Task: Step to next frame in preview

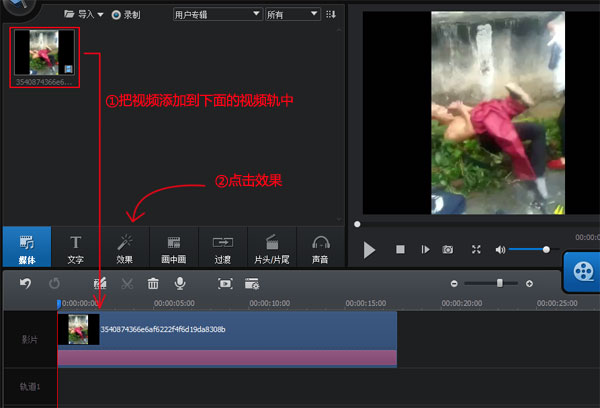Action: click(425, 250)
